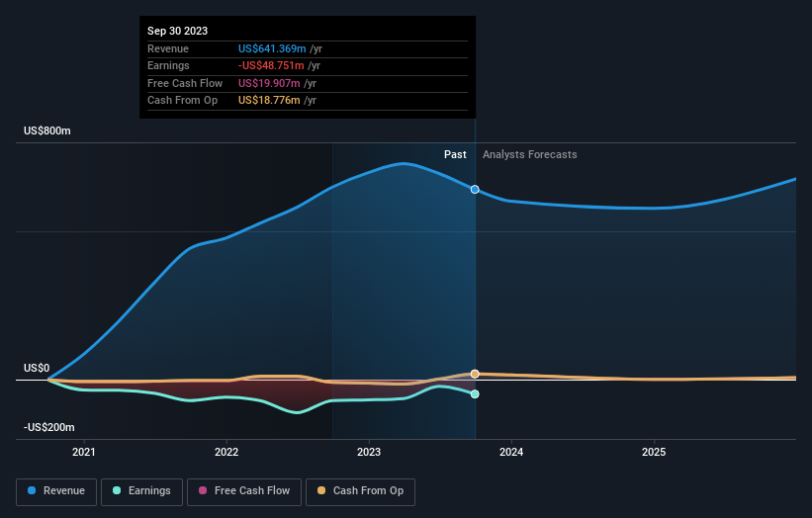The width and height of the screenshot is (812, 518).
Task: Click the Past label on chart
Action: pos(455,155)
